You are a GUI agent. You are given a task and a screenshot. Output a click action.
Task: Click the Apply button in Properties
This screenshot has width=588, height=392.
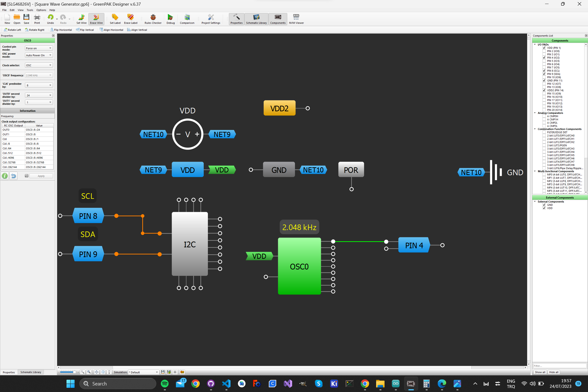coord(42,175)
